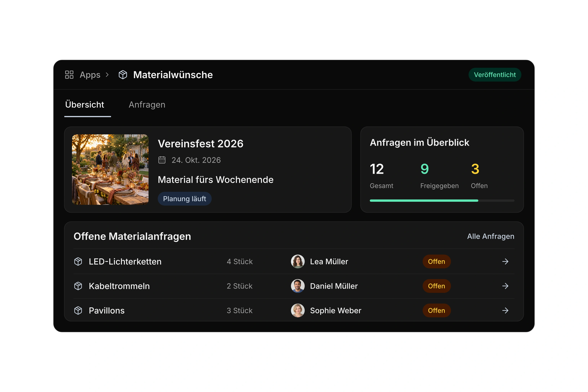Click the name Lea Müller
This screenshot has width=588, height=392.
[329, 261]
